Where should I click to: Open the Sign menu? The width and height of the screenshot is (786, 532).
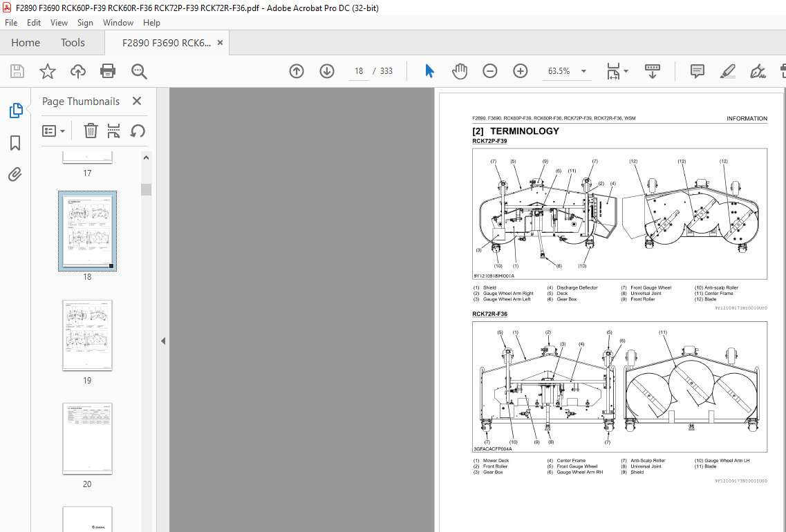point(85,23)
